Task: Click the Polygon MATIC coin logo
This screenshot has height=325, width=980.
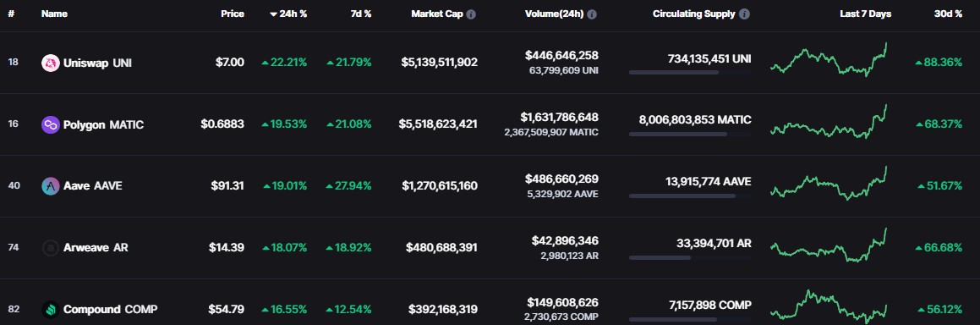Action: coord(50,124)
